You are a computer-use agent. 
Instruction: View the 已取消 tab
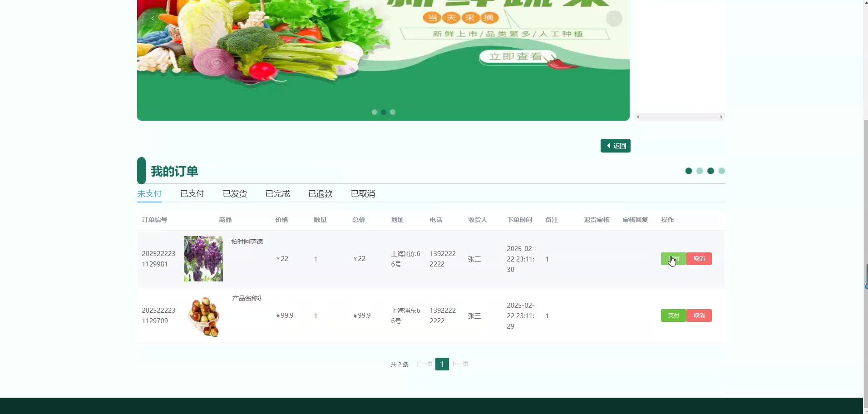coord(363,194)
